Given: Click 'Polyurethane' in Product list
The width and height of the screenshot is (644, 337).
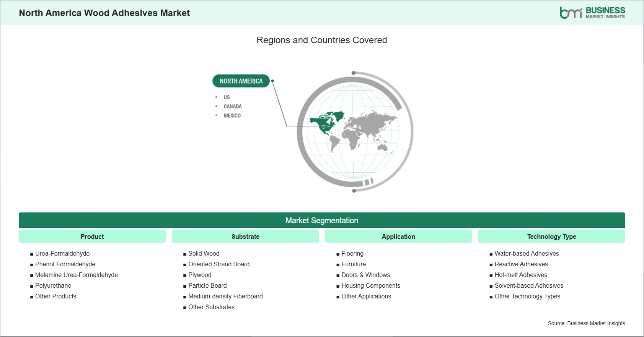Looking at the screenshot, I should [53, 285].
